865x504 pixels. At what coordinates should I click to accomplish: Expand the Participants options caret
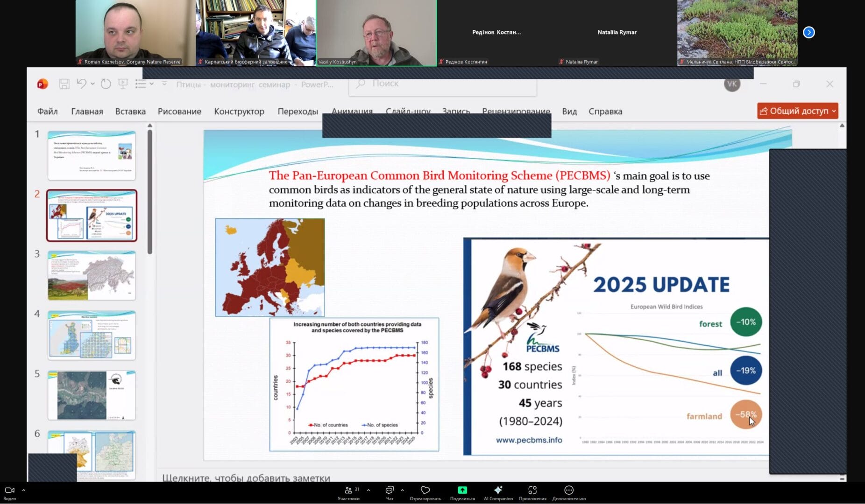tap(369, 490)
